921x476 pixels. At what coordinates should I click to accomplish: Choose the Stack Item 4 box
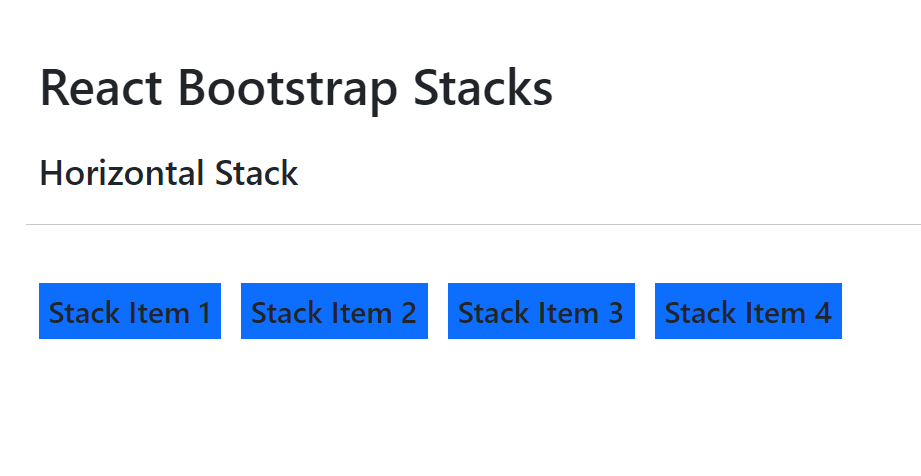click(748, 311)
